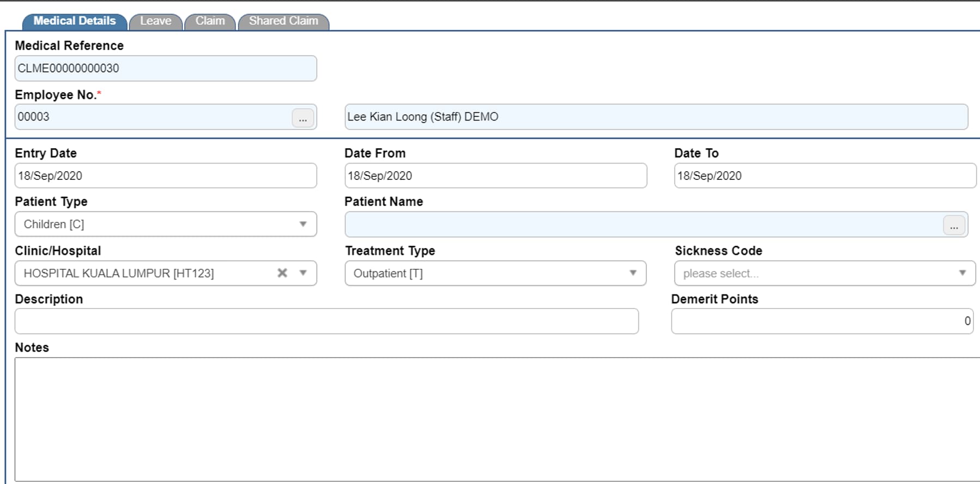Click inside the Notes text area
The width and height of the screenshot is (980, 484).
[x=497, y=419]
